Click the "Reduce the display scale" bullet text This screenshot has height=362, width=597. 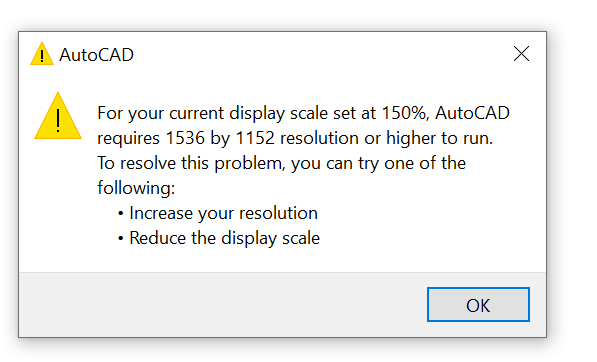pos(225,238)
